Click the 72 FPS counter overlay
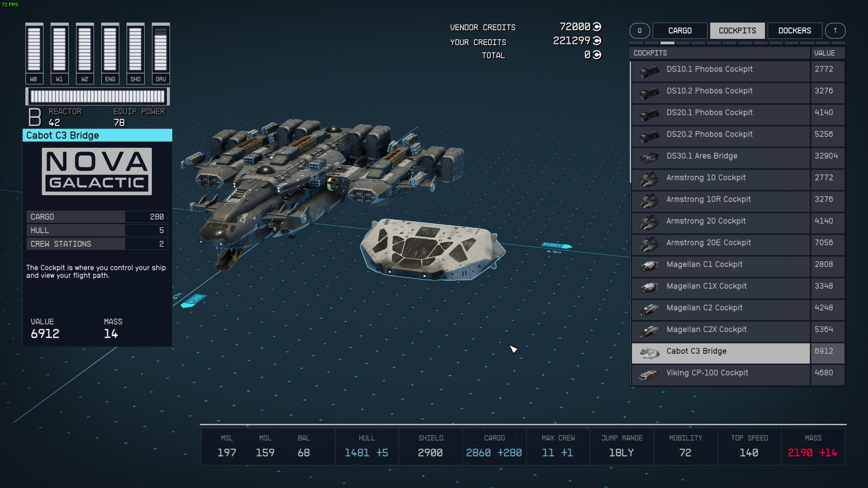 click(10, 5)
